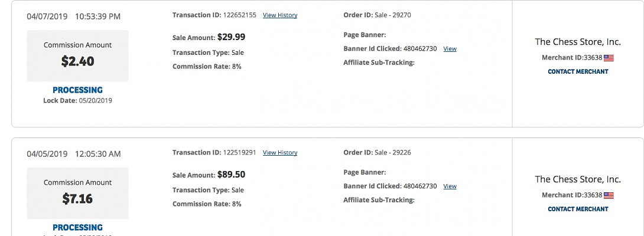Click the $7.16 commission amount box
This screenshot has height=236, width=644.
[77, 194]
